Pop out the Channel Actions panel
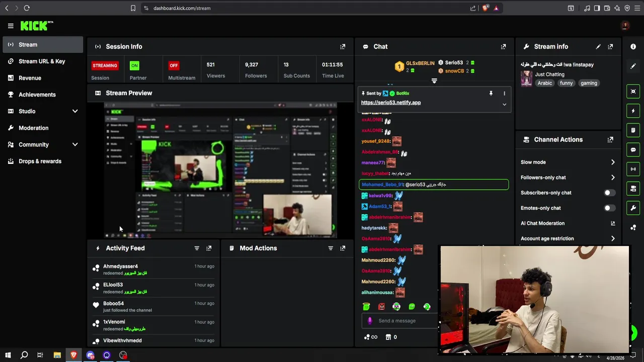 (x=610, y=140)
